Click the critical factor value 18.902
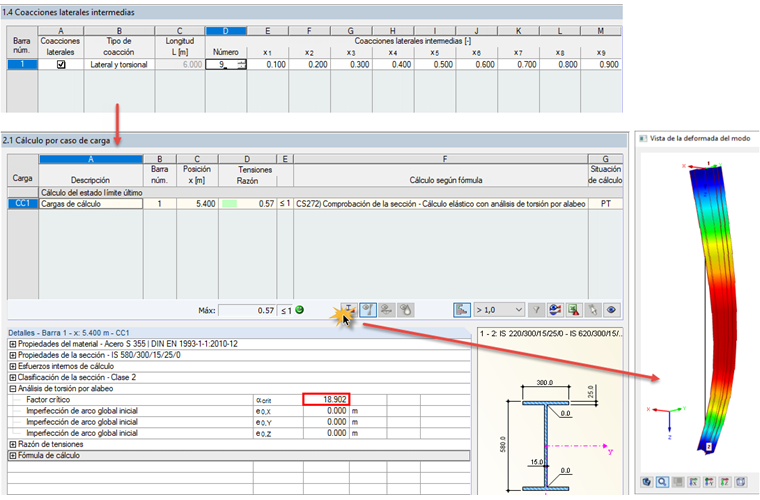 point(326,400)
